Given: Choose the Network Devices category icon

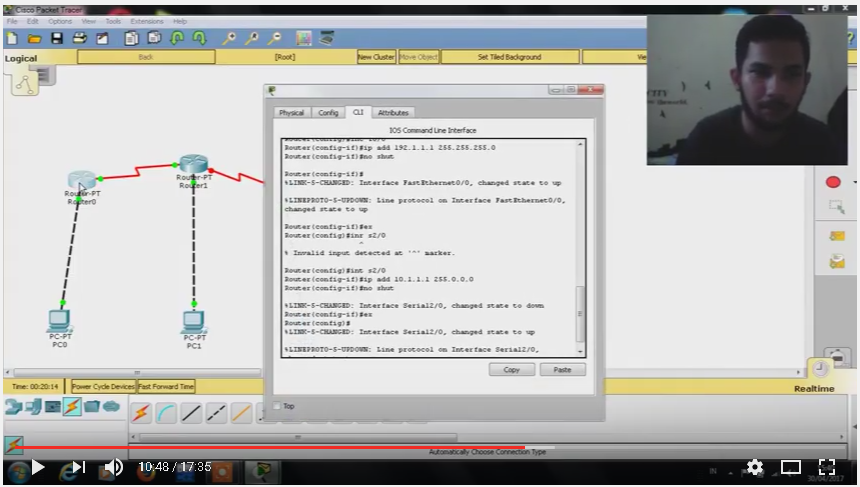Looking at the screenshot, I should 14,407.
